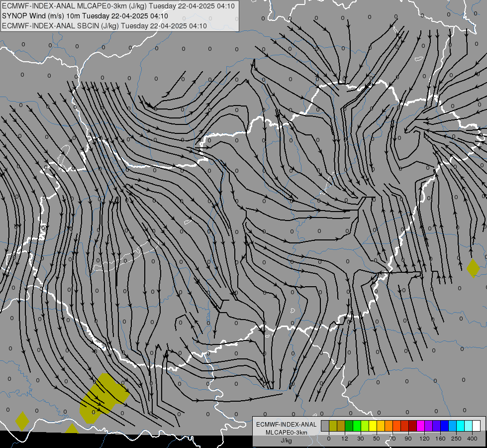The width and height of the screenshot is (487, 448).
Task: Click the dark green legend swatch above 12
Action: [x=349, y=426]
